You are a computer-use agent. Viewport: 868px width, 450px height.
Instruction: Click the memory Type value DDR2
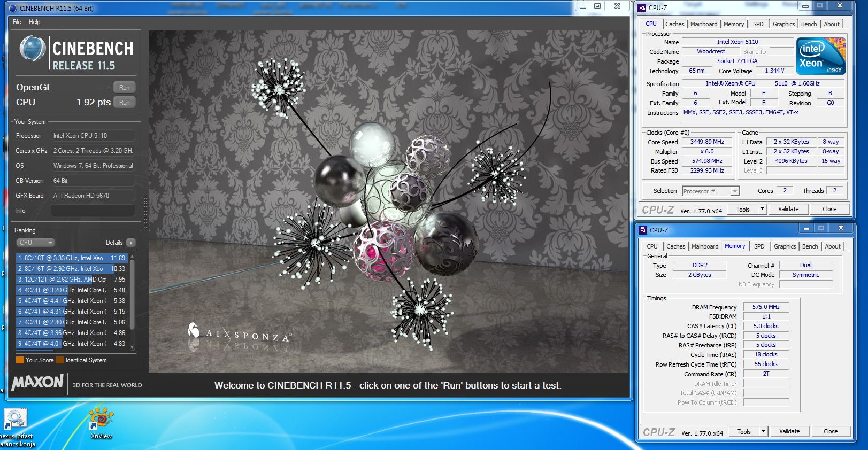point(700,266)
